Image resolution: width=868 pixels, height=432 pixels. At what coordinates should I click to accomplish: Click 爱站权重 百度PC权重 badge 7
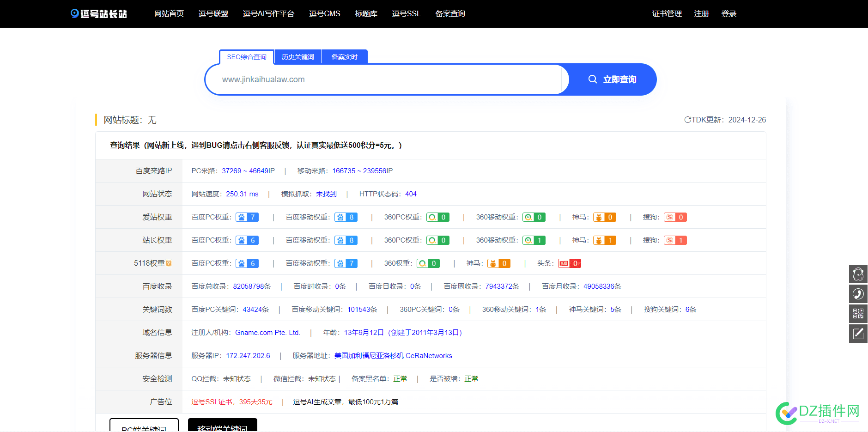tap(247, 217)
